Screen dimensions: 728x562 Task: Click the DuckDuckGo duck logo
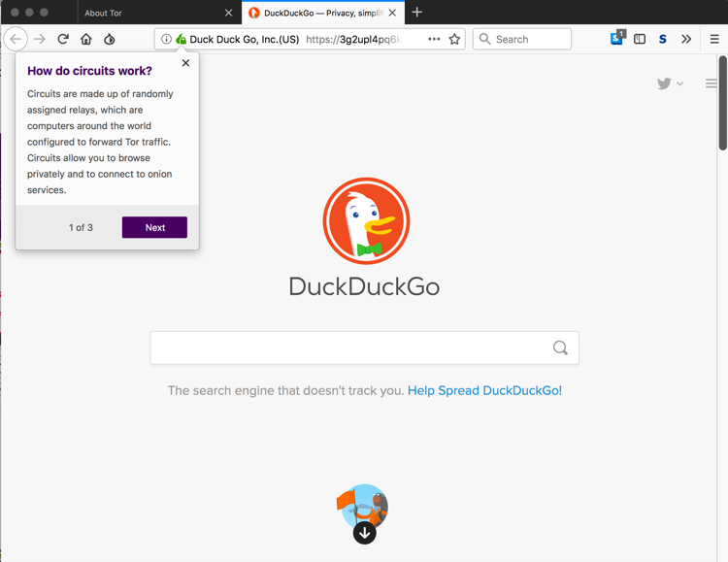pyautogui.click(x=366, y=220)
